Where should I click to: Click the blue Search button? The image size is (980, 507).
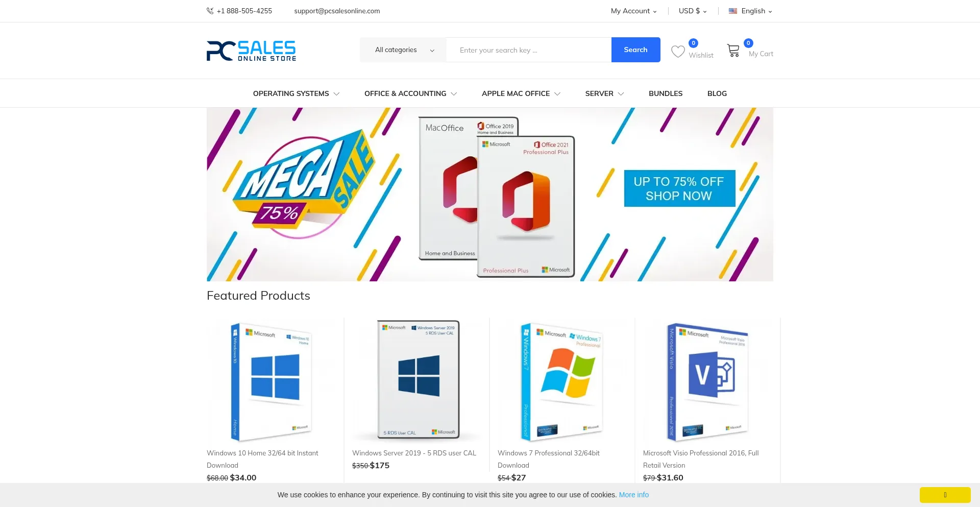pyautogui.click(x=635, y=50)
